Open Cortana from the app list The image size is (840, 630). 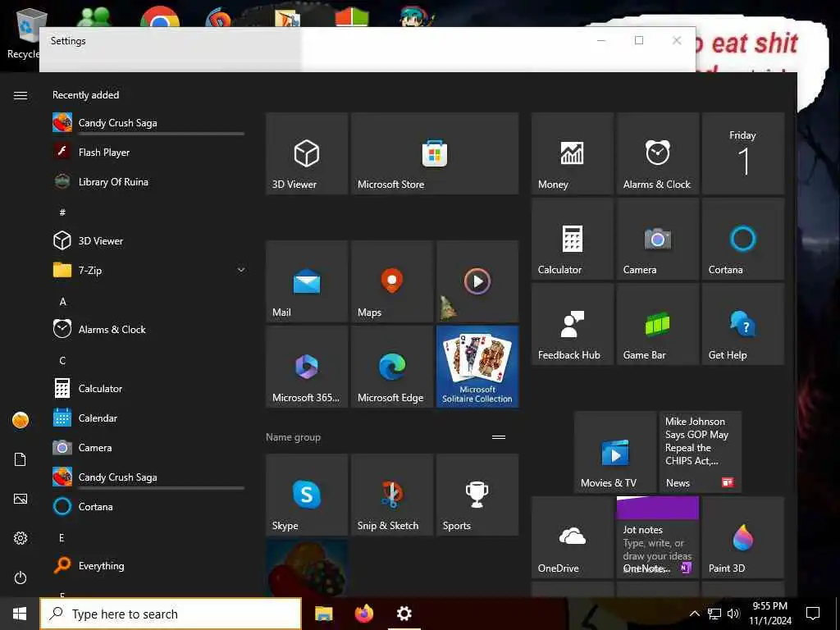[149, 506]
